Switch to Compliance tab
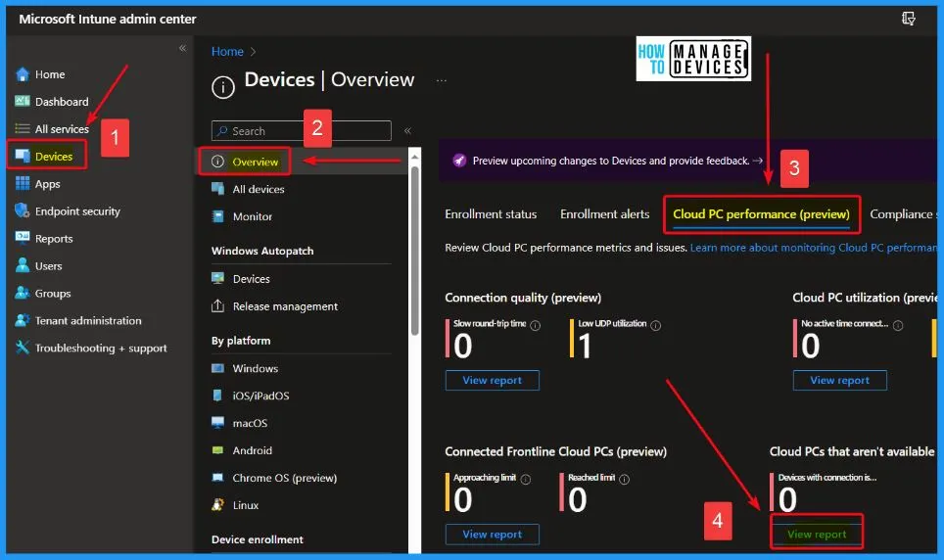The image size is (944, 560). point(903,214)
